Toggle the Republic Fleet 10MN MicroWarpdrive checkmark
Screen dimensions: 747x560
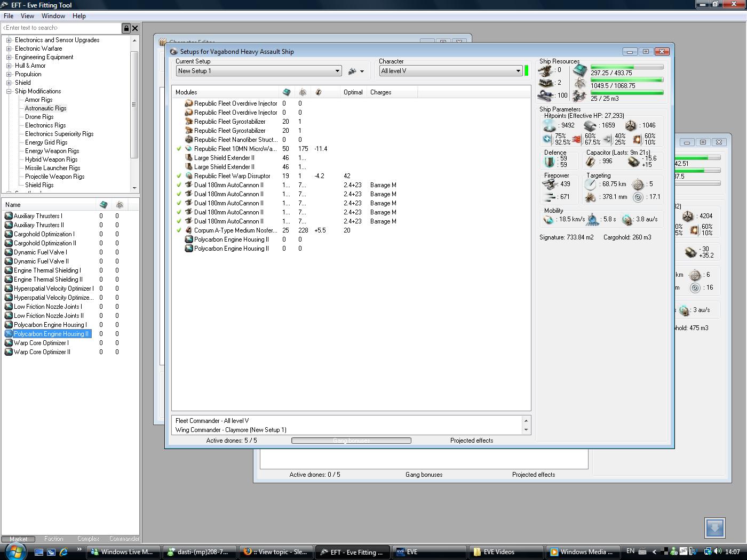click(x=179, y=149)
